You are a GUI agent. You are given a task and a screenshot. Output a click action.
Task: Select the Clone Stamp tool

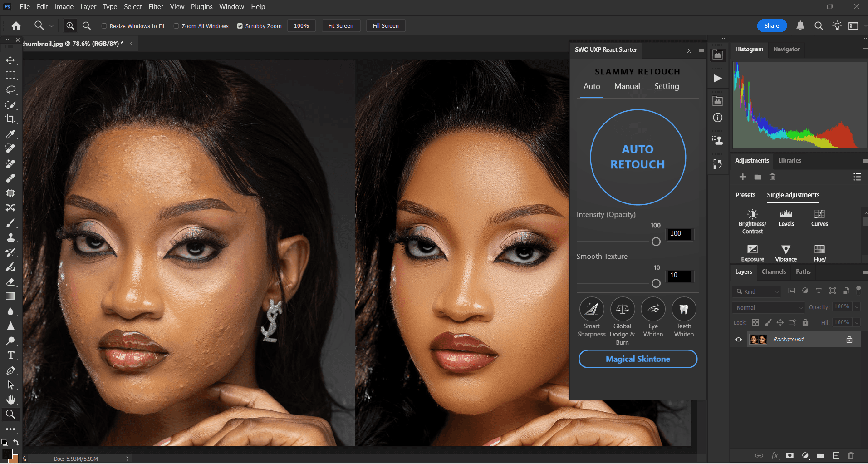[x=10, y=237]
